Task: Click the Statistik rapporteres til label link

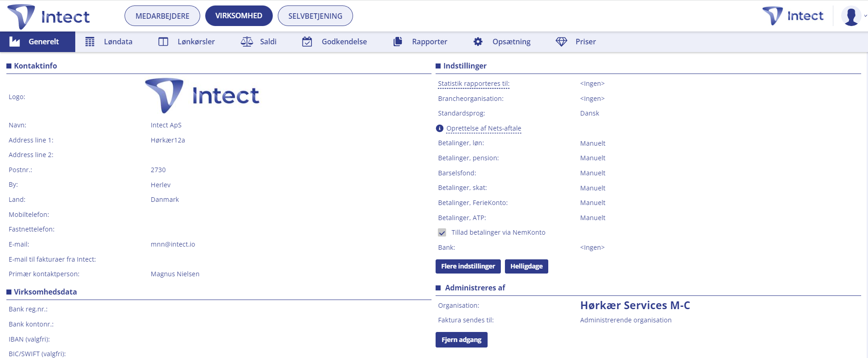Action: (473, 84)
